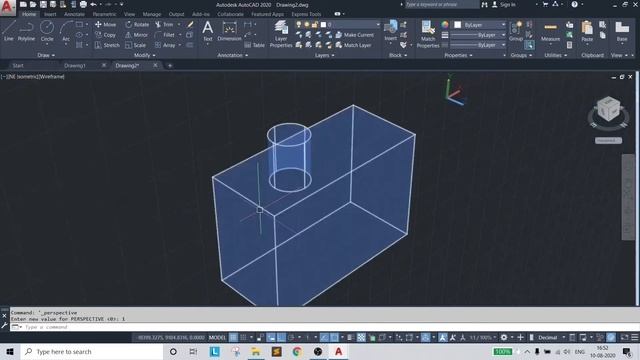Toggle object snap in status bar
The width and height of the screenshot is (640, 360).
(334, 338)
